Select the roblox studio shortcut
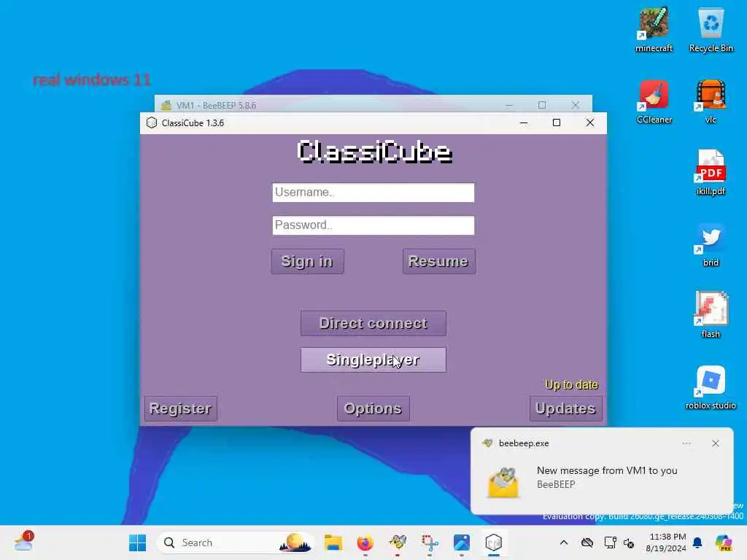747x560 pixels. tap(711, 388)
